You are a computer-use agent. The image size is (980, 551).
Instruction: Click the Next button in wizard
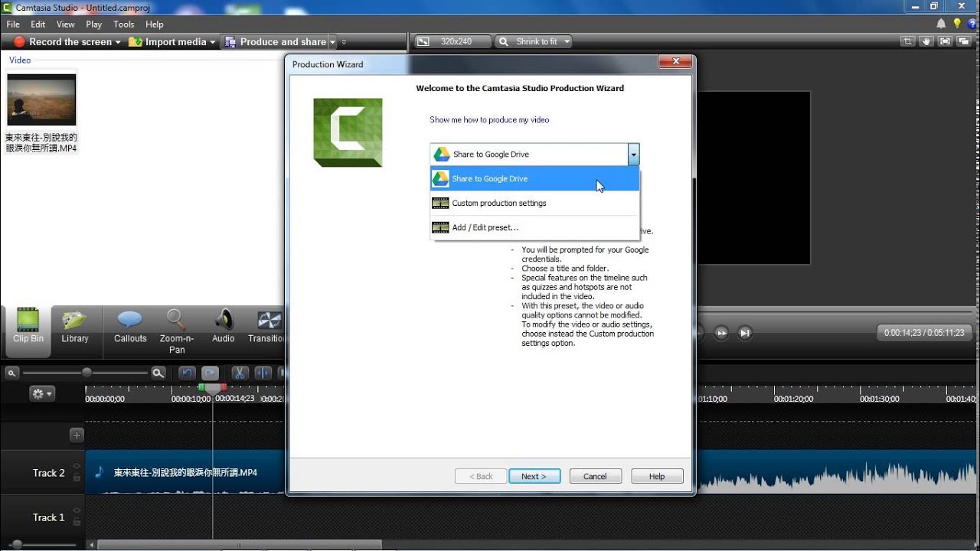(x=534, y=476)
